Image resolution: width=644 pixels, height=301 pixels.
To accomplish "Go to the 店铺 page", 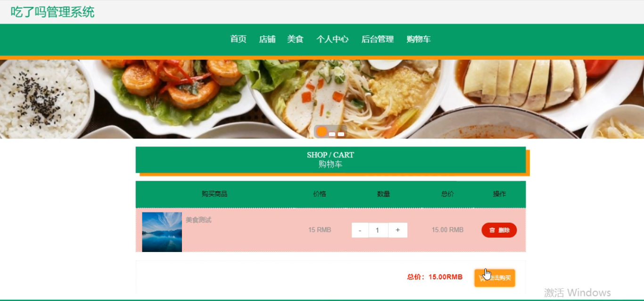I will coord(267,39).
